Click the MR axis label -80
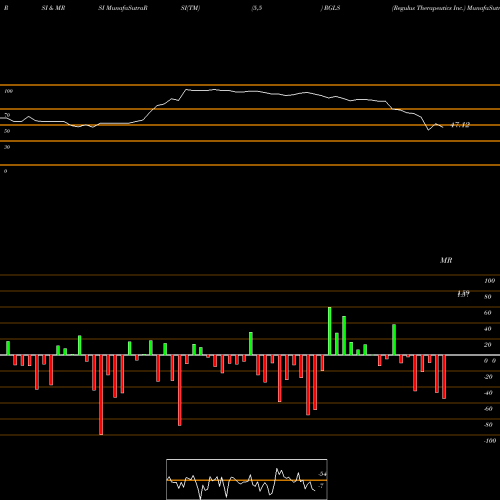The height and width of the screenshot is (500, 500). coord(488,425)
